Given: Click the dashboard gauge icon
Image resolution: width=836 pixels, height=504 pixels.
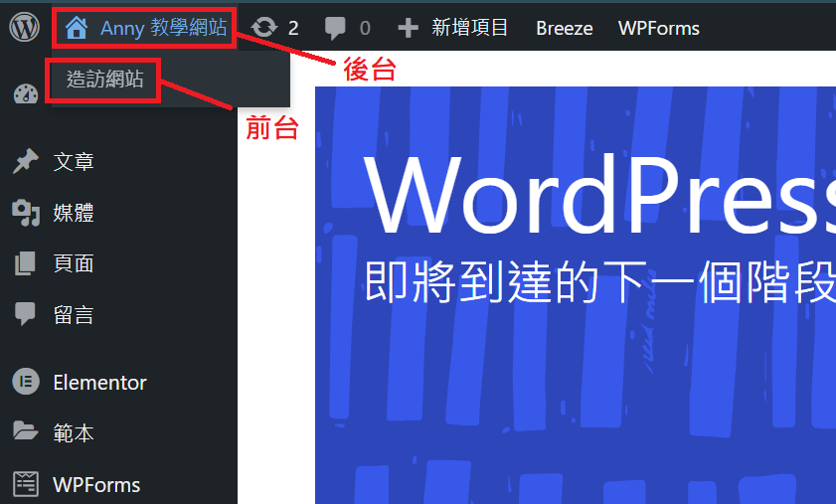Looking at the screenshot, I should click(26, 94).
